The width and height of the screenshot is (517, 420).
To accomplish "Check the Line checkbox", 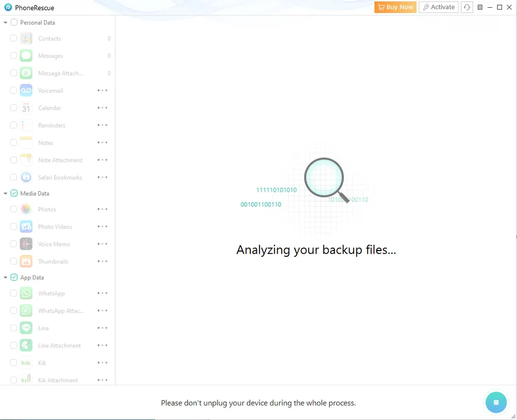I will point(13,328).
